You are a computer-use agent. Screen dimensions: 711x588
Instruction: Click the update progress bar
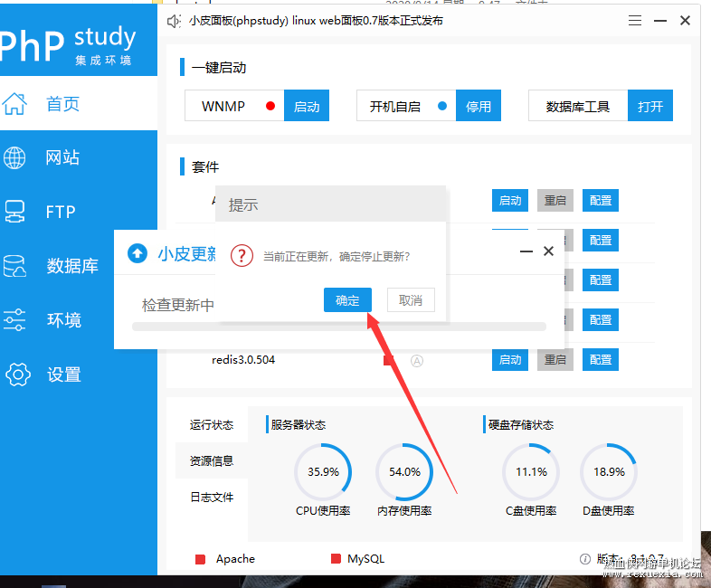339,327
